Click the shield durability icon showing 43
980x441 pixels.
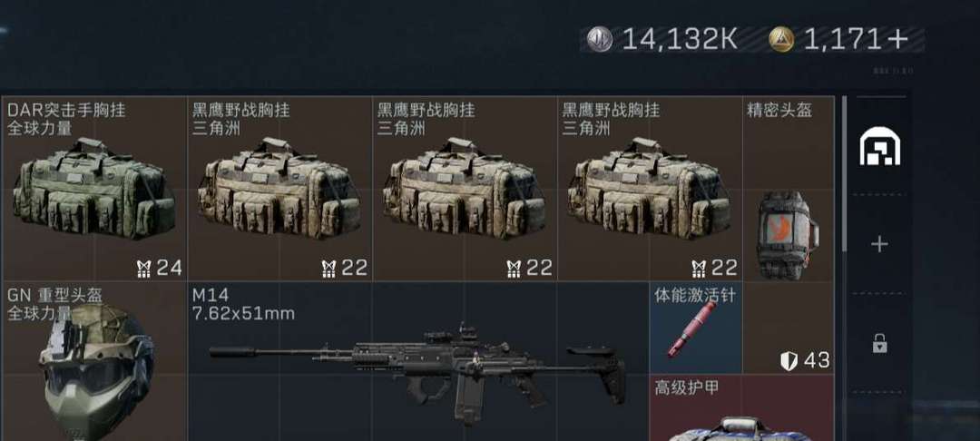click(x=789, y=360)
